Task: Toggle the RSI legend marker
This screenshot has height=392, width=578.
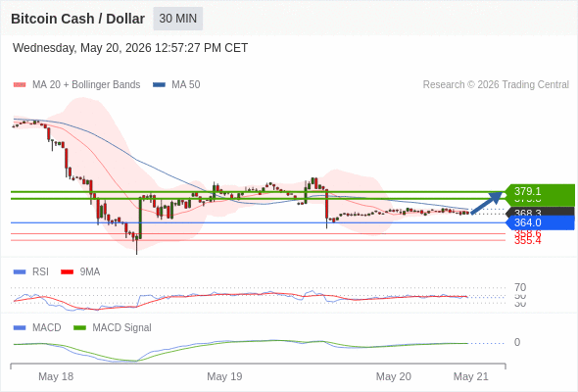Action: tap(20, 272)
